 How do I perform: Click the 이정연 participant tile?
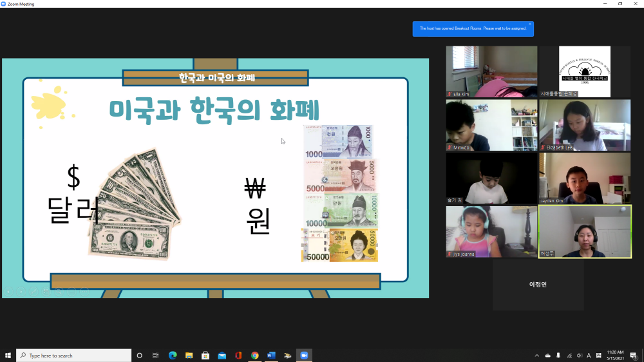(x=538, y=285)
